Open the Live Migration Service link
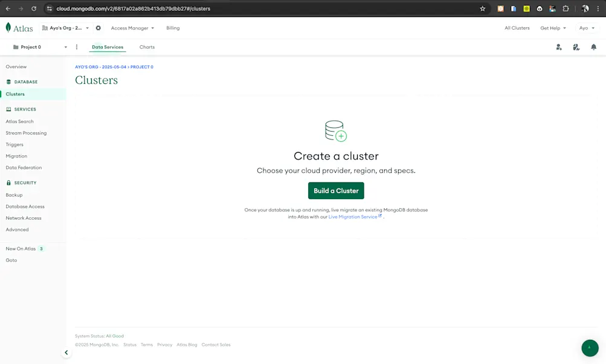 pyautogui.click(x=354, y=216)
